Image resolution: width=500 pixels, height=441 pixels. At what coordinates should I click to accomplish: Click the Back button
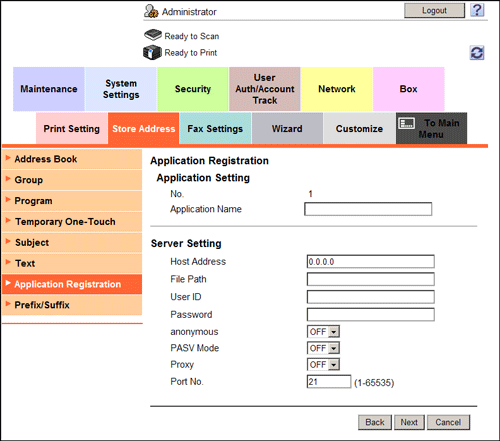pyautogui.click(x=375, y=422)
